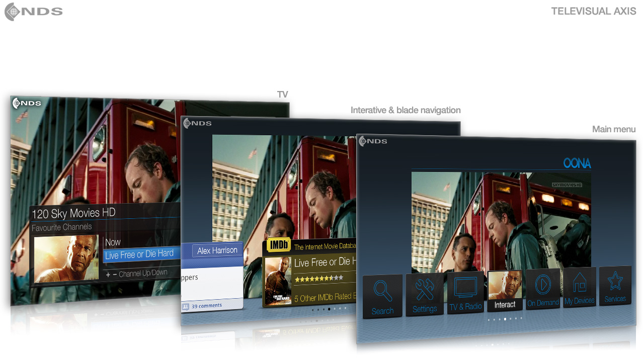644x362 pixels.
Task: Select TV & Radio tile
Action: [x=465, y=293]
